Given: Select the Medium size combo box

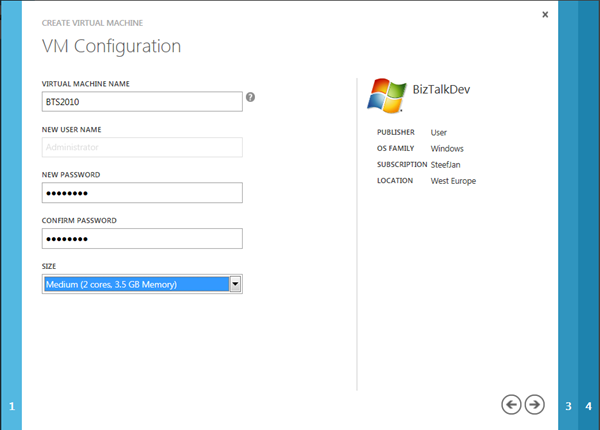Looking at the screenshot, I should pos(136,285).
